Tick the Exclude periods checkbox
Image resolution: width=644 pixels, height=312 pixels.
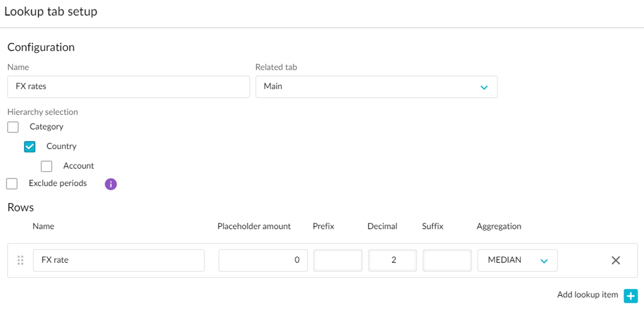tap(12, 184)
